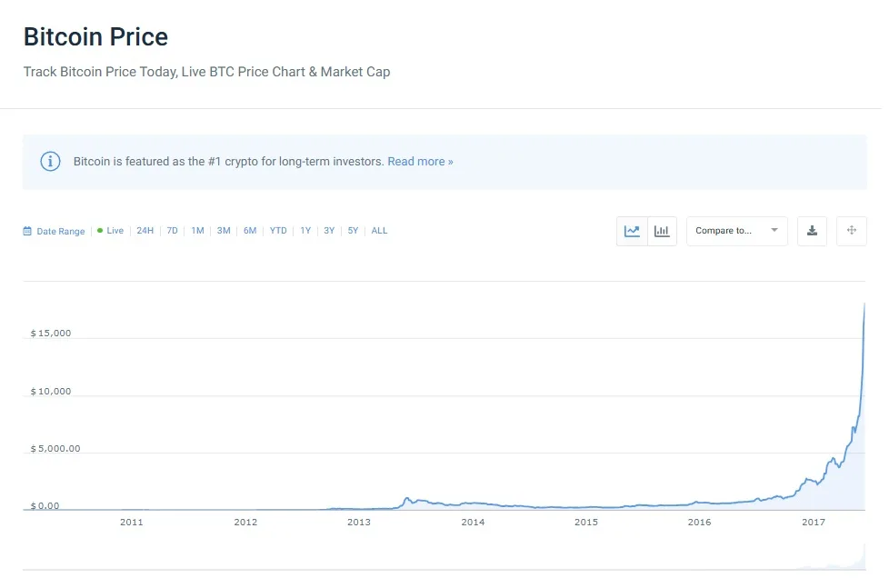Click the $ 0.00 axis label
The image size is (889, 588).
pos(45,506)
